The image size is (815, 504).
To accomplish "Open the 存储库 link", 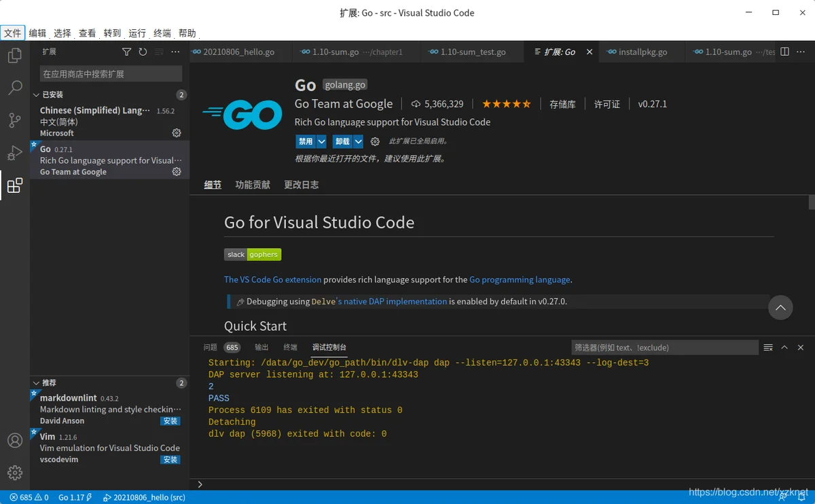I will (562, 104).
